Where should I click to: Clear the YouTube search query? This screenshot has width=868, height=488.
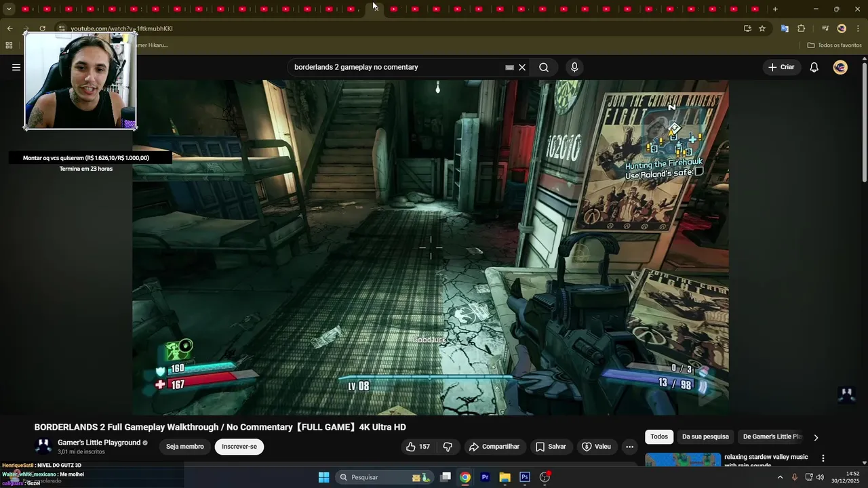522,67
